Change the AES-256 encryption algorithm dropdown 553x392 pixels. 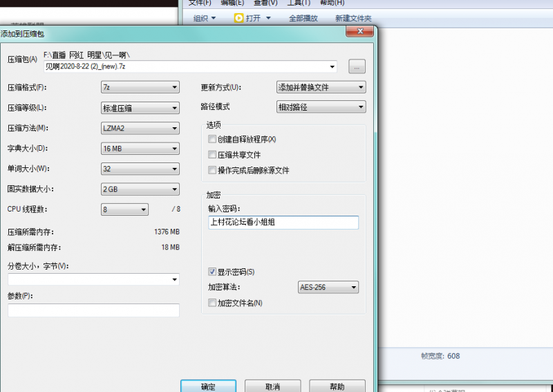tap(328, 287)
